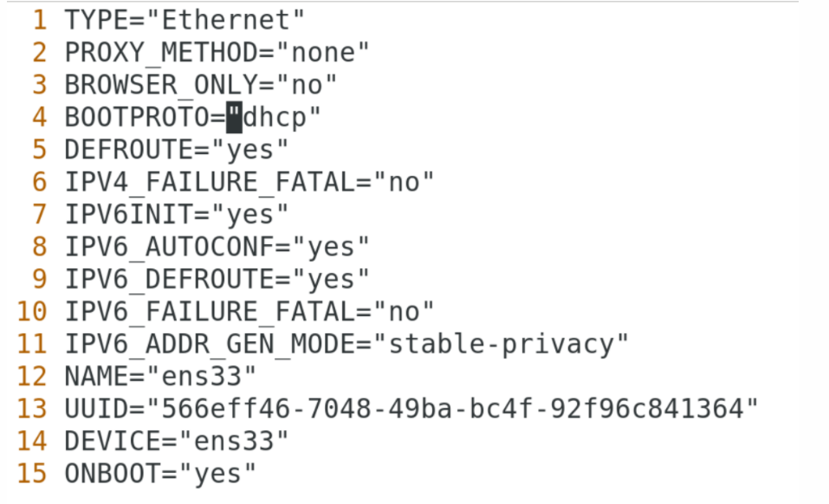Click the NAME="ens33" line
The image size is (829, 504).
pyautogui.click(x=160, y=377)
